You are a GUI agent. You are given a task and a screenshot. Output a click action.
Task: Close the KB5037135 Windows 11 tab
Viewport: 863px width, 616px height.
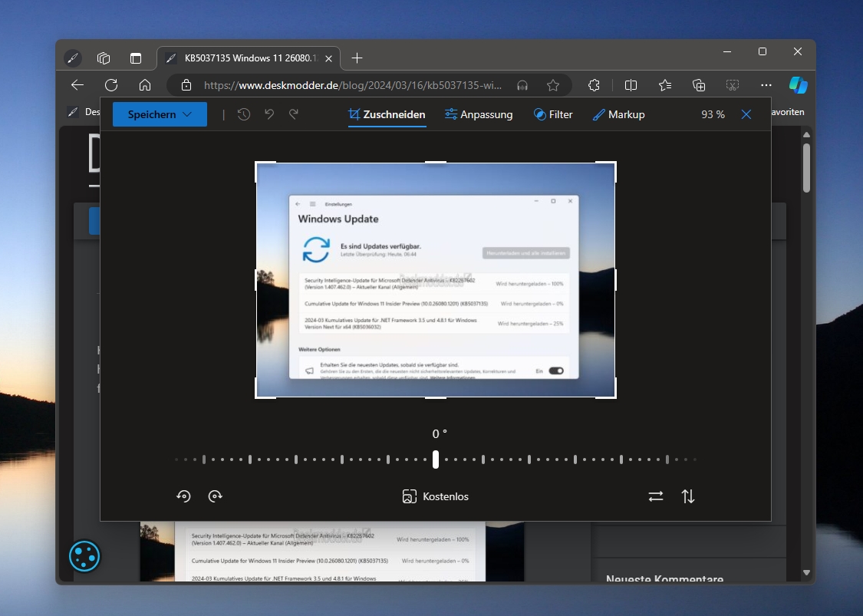328,58
